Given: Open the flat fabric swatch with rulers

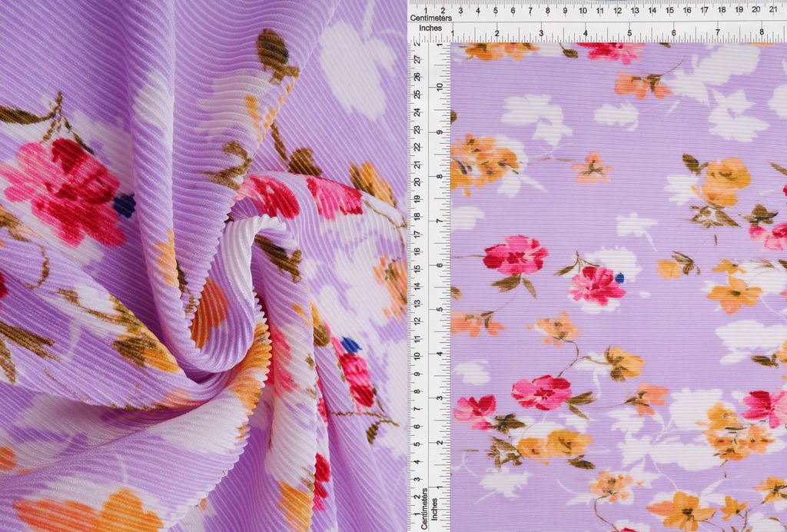Looking at the screenshot, I should pos(598,266).
